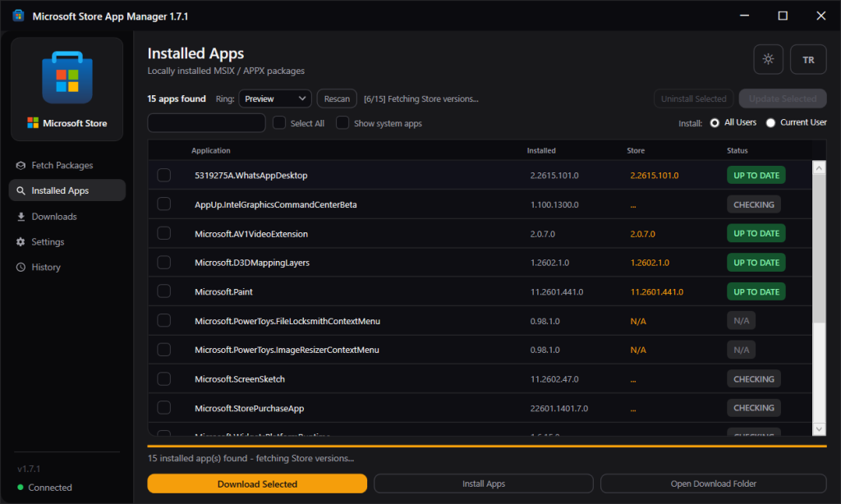Check the Microsoft.Paint row checkbox
Viewport: 841px width, 504px height.
click(x=163, y=291)
